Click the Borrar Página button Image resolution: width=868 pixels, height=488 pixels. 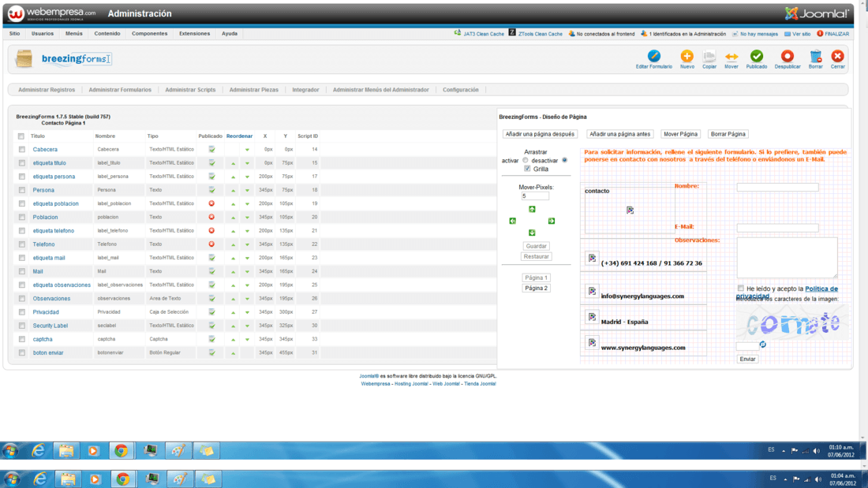[x=728, y=134]
